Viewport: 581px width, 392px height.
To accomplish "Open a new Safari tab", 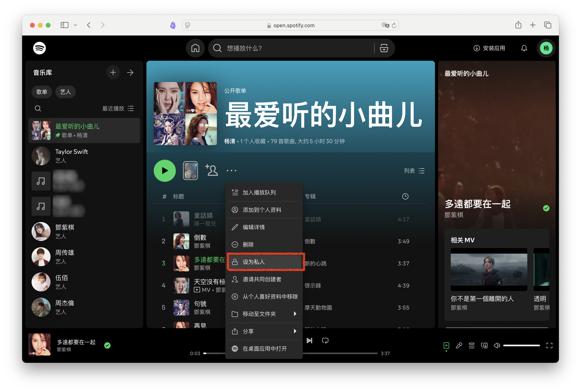I will point(533,25).
